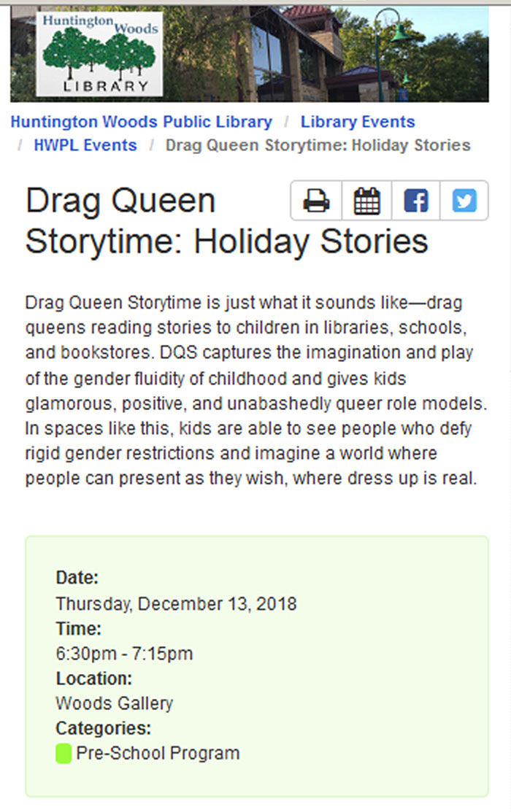Select the date Thursday, December 13, 2018
This screenshot has height=812, width=511.
pos(176,604)
